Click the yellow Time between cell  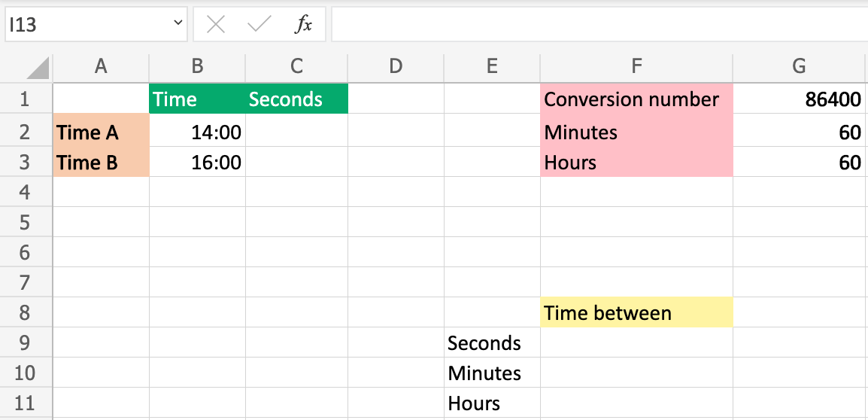636,312
